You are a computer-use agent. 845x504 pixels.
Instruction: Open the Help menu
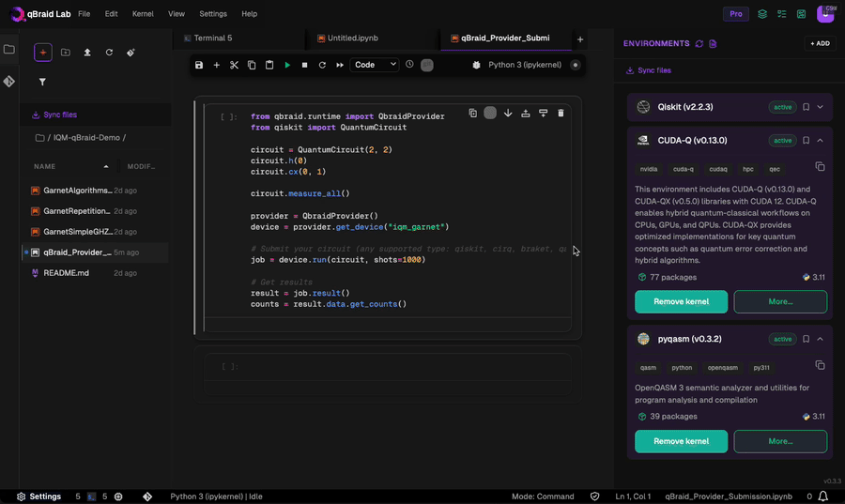click(249, 14)
